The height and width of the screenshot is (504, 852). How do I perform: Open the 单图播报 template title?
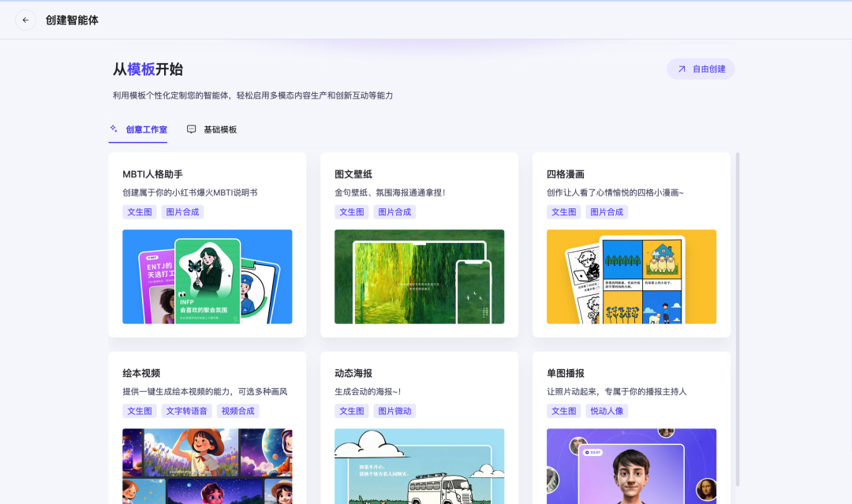pos(566,373)
